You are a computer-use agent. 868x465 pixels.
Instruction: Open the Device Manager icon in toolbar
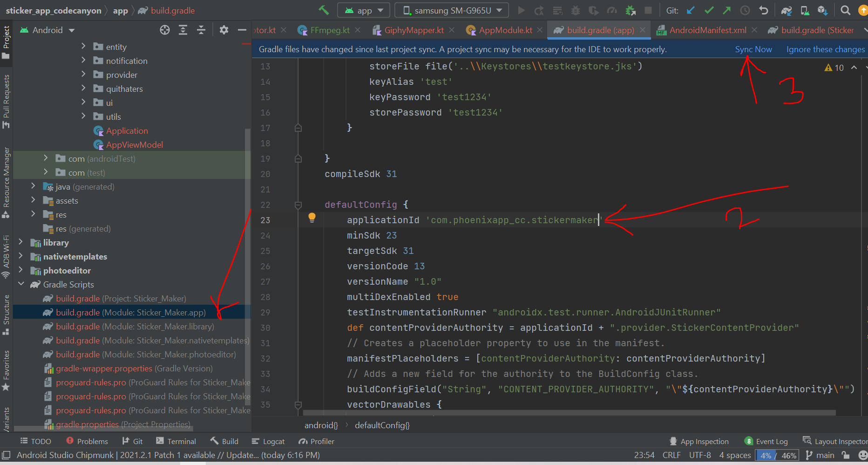804,10
